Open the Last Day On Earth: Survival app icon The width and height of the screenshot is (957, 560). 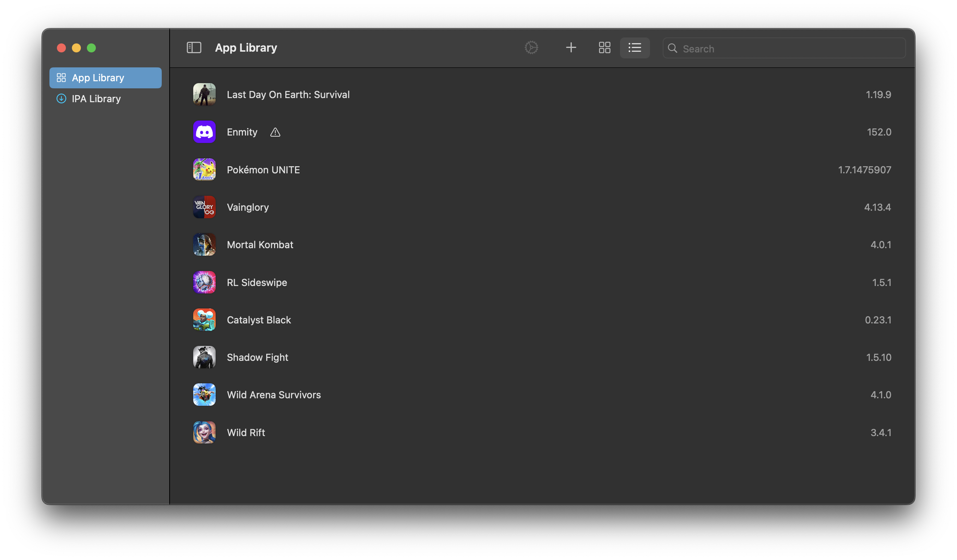[x=204, y=94]
